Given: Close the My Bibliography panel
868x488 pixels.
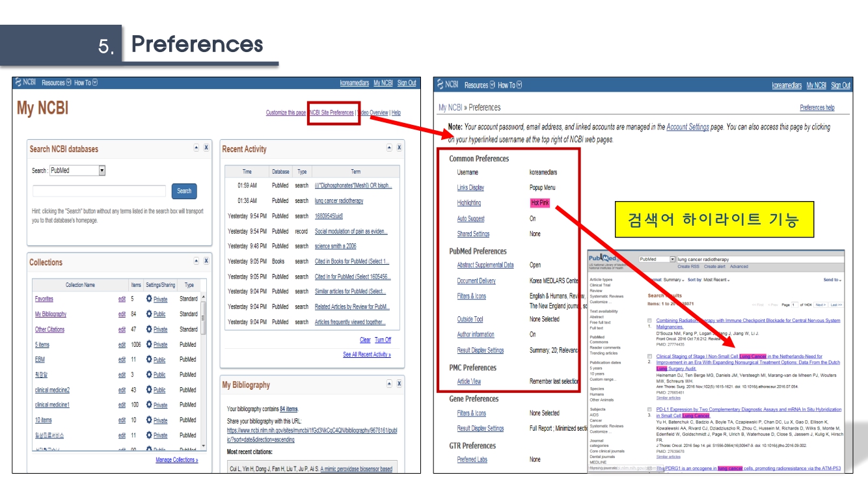Looking at the screenshot, I should click(x=398, y=384).
